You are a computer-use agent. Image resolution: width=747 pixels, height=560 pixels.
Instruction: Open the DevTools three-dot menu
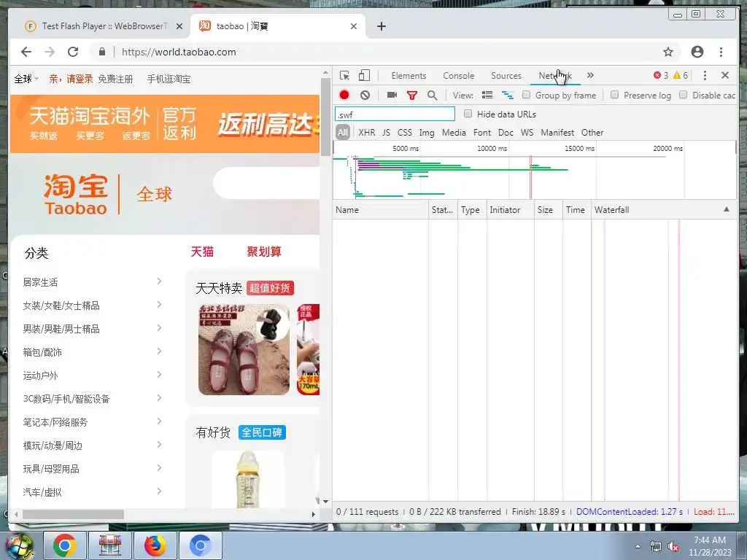coord(705,75)
